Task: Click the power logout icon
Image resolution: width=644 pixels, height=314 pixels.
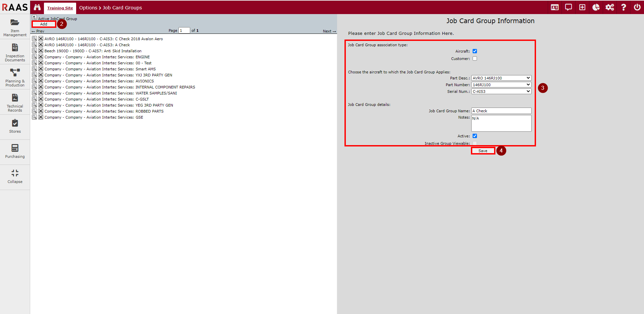Action: click(637, 7)
